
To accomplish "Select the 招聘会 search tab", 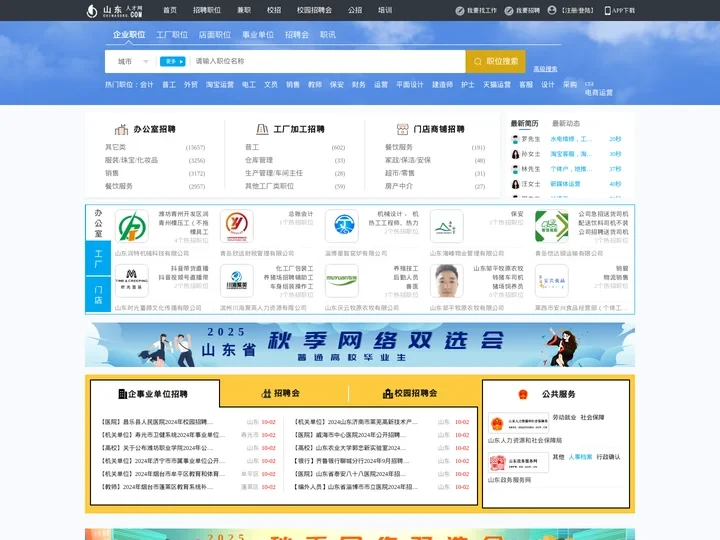I will 297,35.
